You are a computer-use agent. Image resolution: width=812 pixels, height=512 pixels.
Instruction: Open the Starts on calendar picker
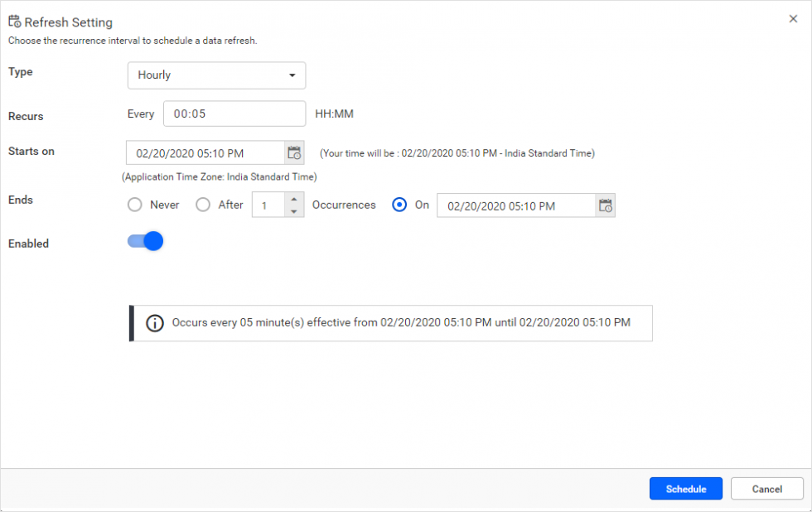pos(294,152)
